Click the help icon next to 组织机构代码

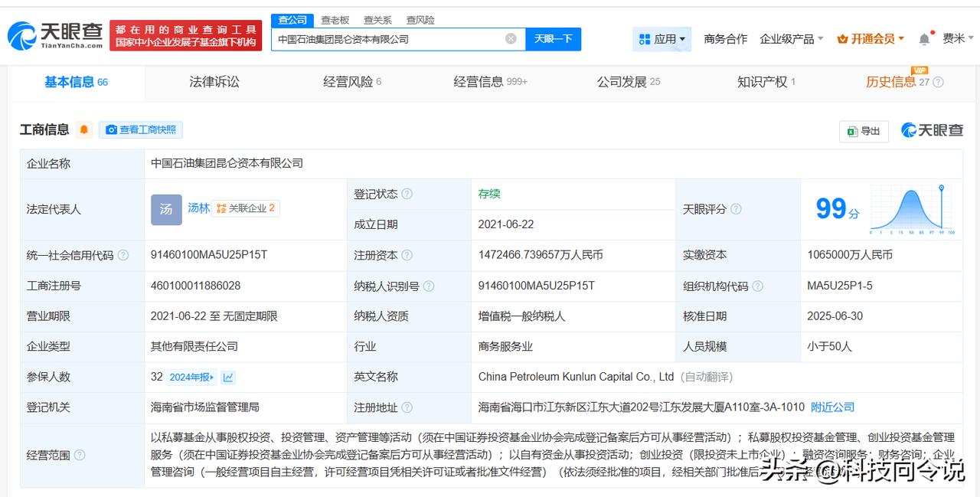point(757,286)
